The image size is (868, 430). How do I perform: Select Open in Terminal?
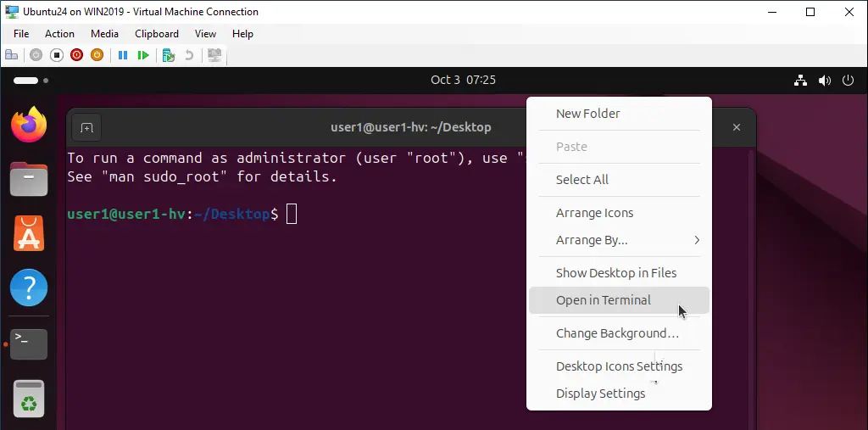pyautogui.click(x=619, y=300)
